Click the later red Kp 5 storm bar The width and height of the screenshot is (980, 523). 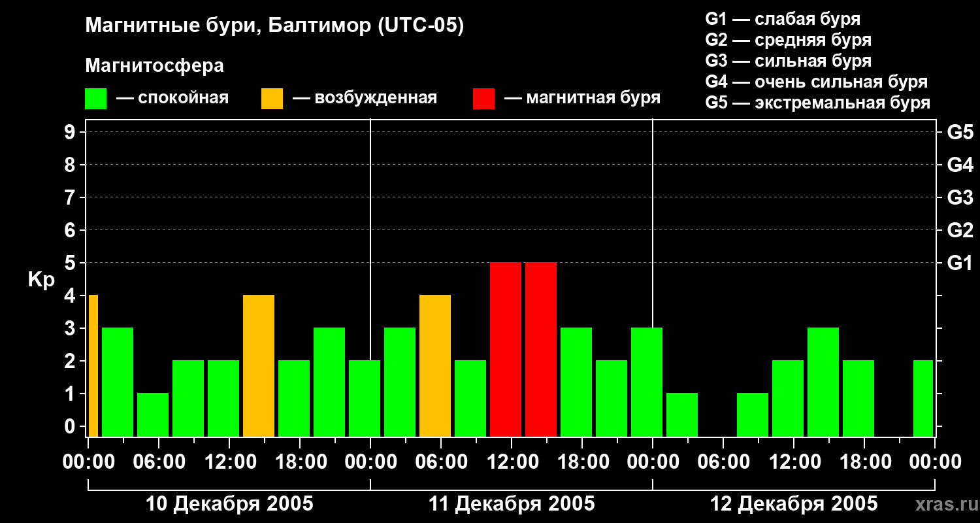[541, 349]
